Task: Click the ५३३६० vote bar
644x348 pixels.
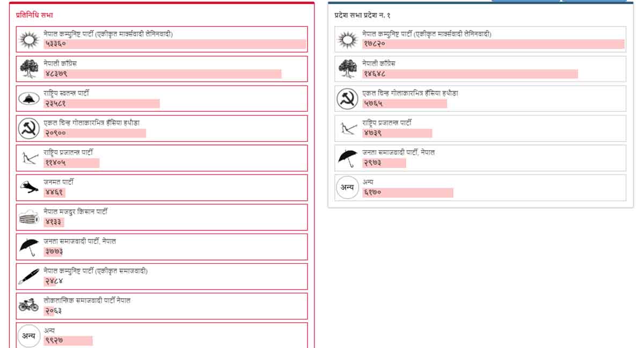Action: pyautogui.click(x=175, y=44)
